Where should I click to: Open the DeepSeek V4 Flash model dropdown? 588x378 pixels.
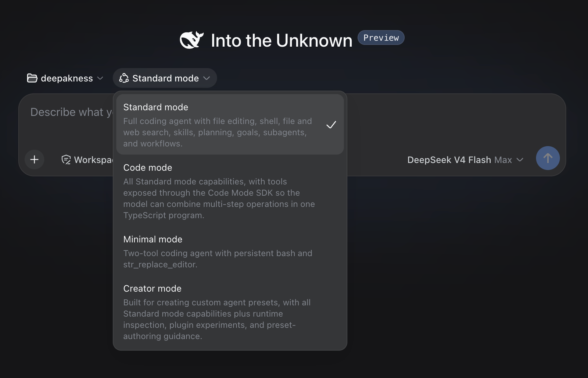465,160
